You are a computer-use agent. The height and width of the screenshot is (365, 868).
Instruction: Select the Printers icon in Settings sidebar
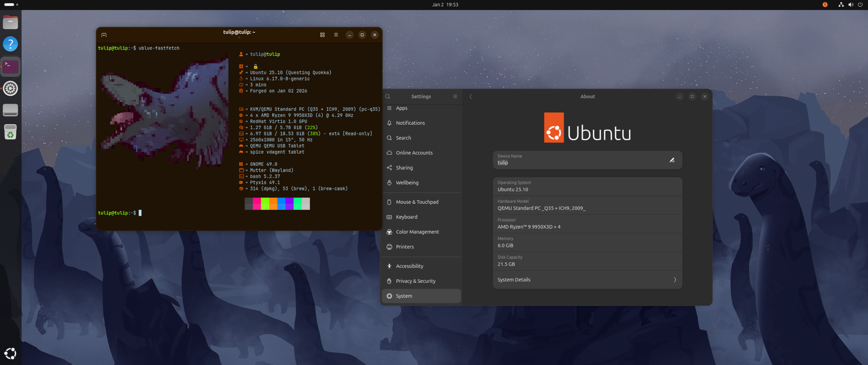click(x=389, y=247)
